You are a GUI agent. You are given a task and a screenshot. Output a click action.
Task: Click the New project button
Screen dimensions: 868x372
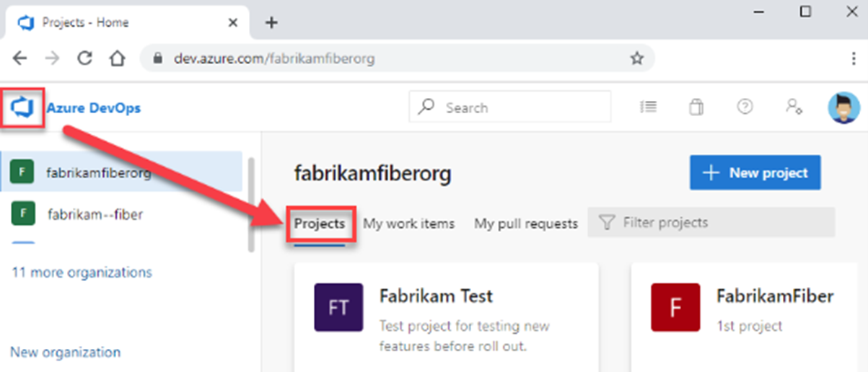click(x=755, y=173)
